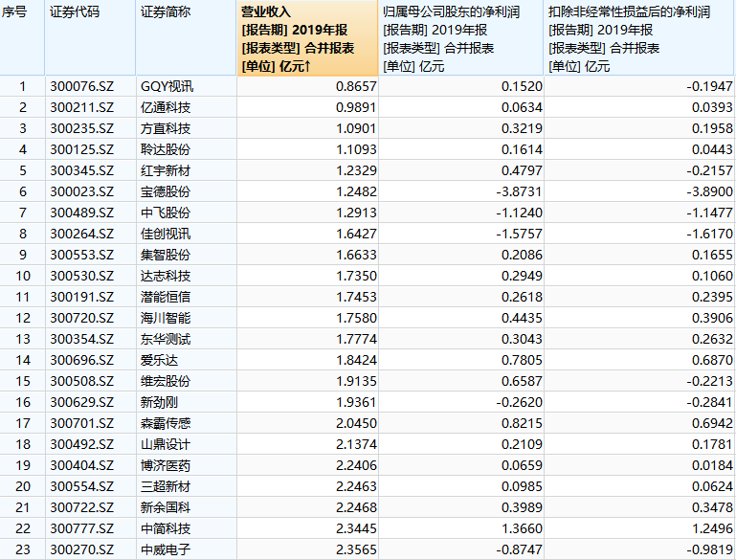Image resolution: width=736 pixels, height=560 pixels.
Task: Select stock code 300211.SZ
Action: 82,107
